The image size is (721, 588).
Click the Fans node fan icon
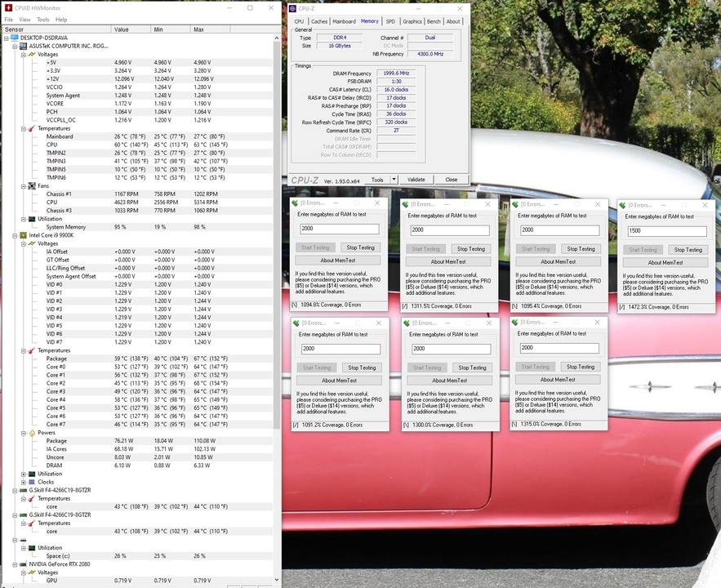[32, 185]
